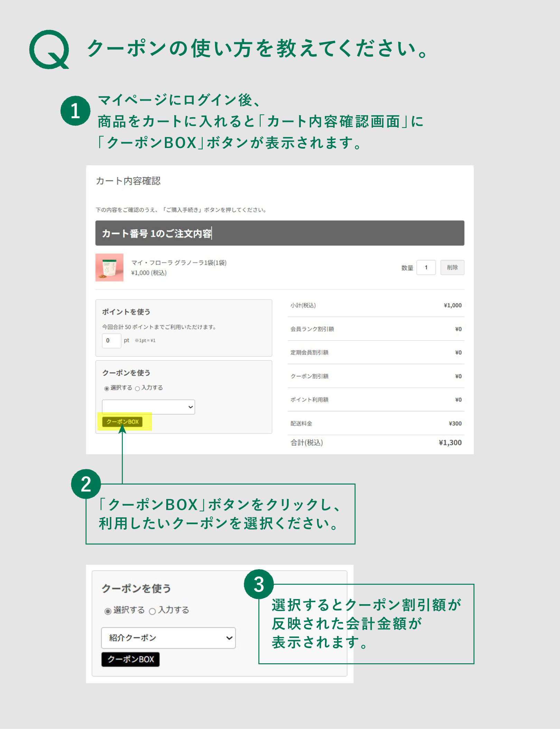Click the black クーポンBOX button in lower panel
This screenshot has width=560, height=729.
130,659
